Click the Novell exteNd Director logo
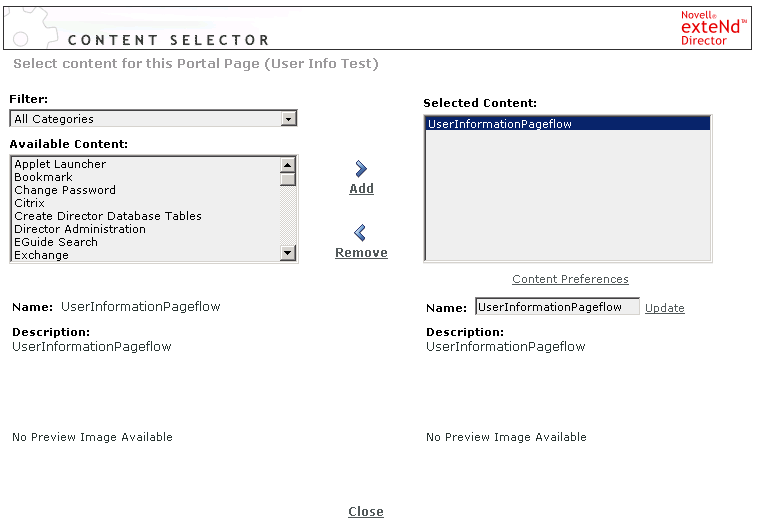 click(711, 28)
